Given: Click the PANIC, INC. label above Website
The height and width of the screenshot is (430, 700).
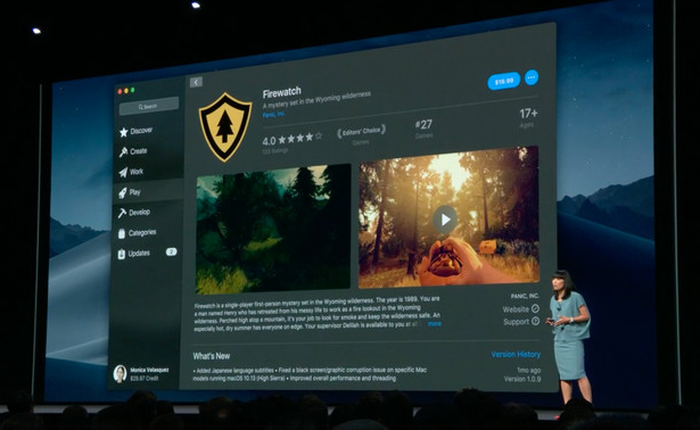Looking at the screenshot, I should point(525,296).
